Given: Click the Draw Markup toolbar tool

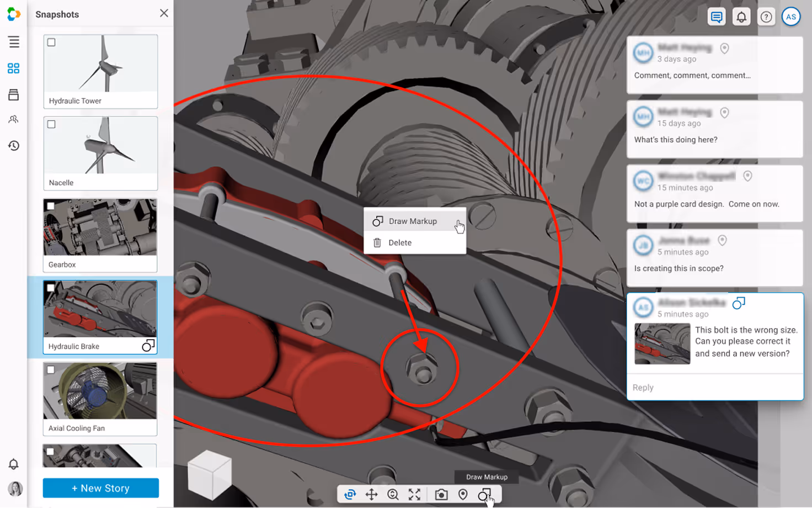Looking at the screenshot, I should [x=484, y=495].
